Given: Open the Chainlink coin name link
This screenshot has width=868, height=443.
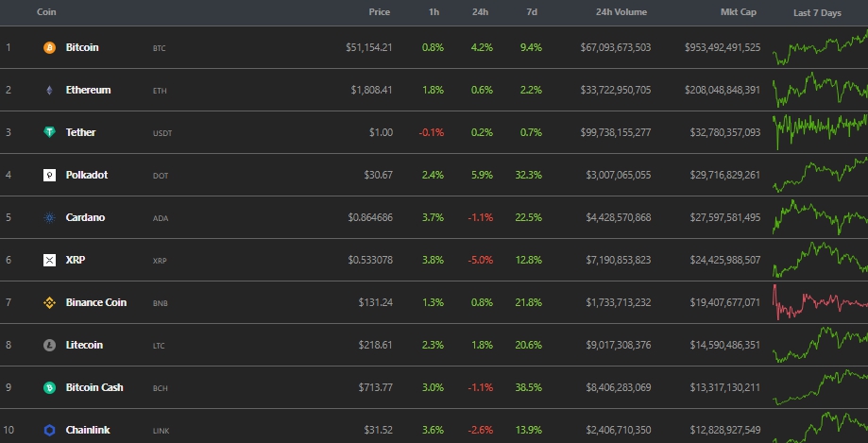Looking at the screenshot, I should [87, 431].
